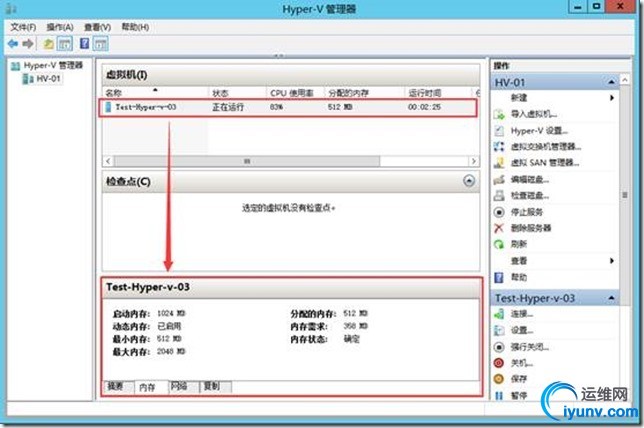The height and width of the screenshot is (428, 644).
Task: Toggle the show/hide console tree toolbar icon
Action: click(65, 44)
